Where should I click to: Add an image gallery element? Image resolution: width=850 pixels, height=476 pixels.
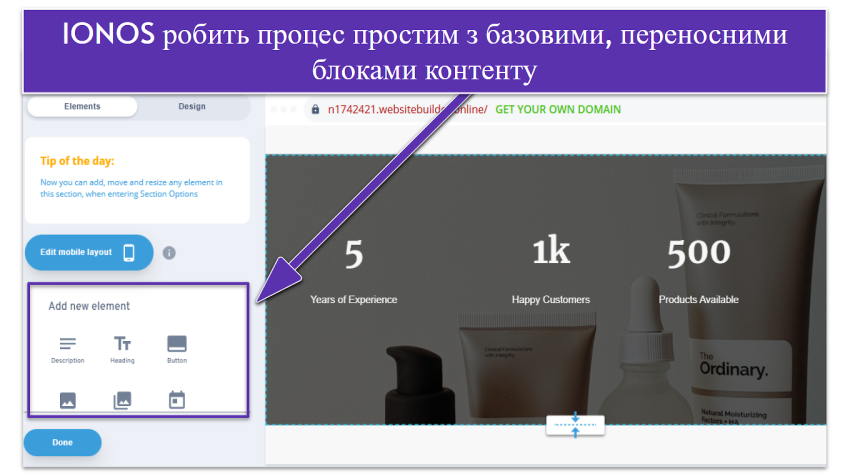coord(123,401)
